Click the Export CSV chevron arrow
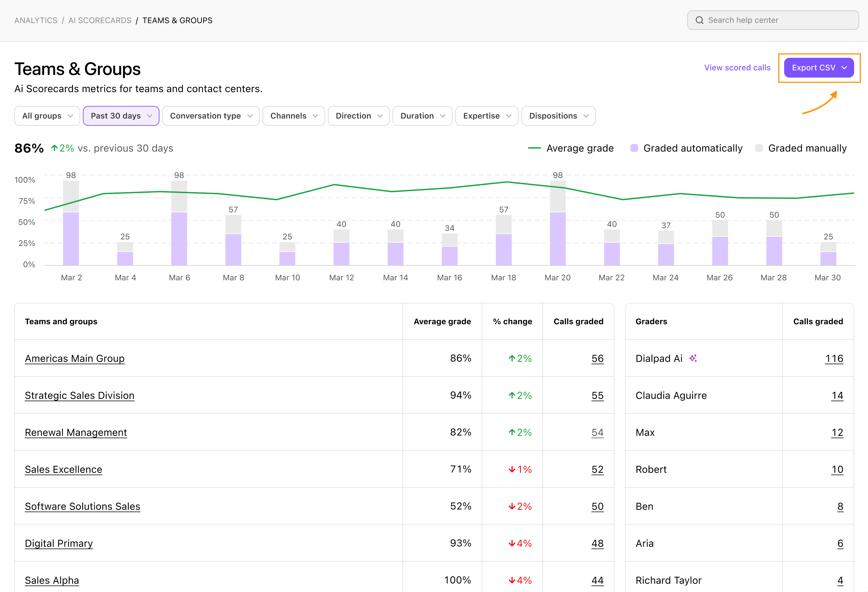The height and width of the screenshot is (592, 868). pyautogui.click(x=844, y=68)
